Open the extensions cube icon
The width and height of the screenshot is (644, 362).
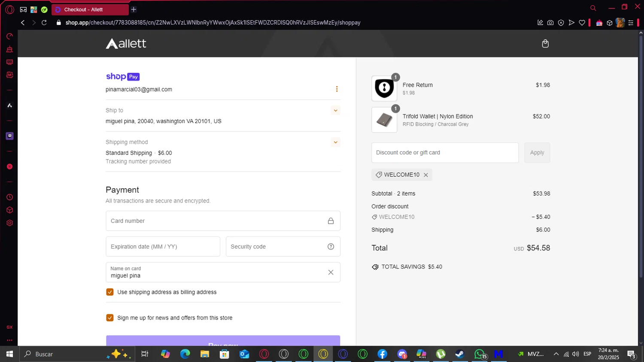(x=609, y=23)
